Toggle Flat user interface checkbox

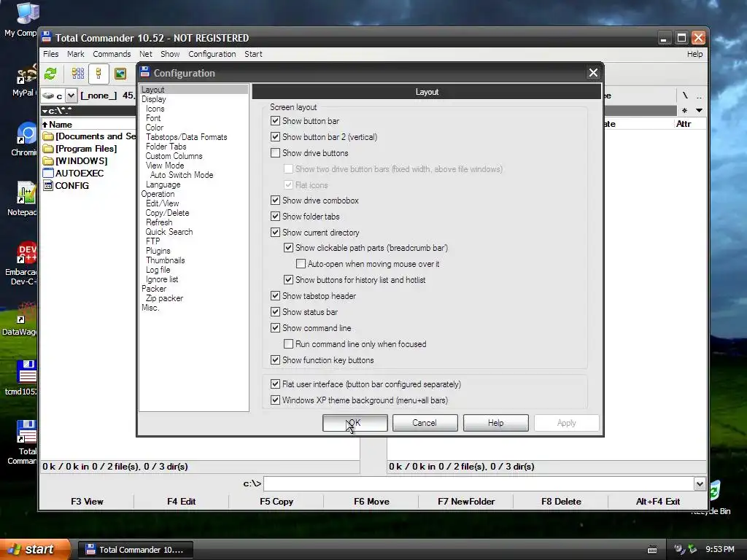tap(275, 384)
